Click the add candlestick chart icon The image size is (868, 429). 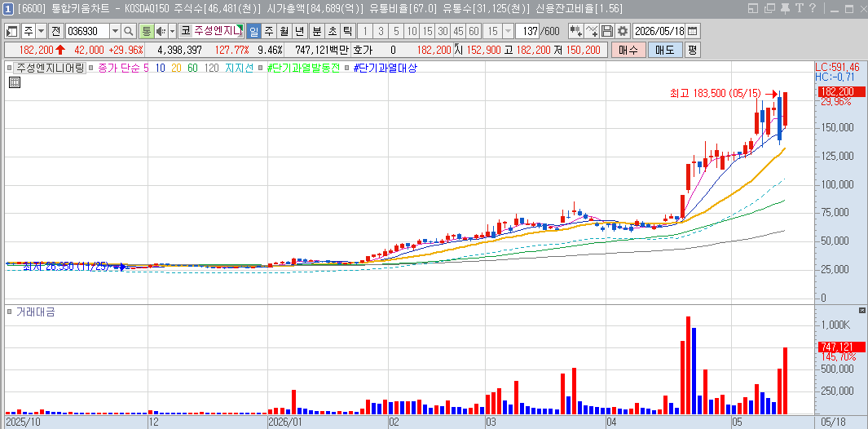click(576, 30)
